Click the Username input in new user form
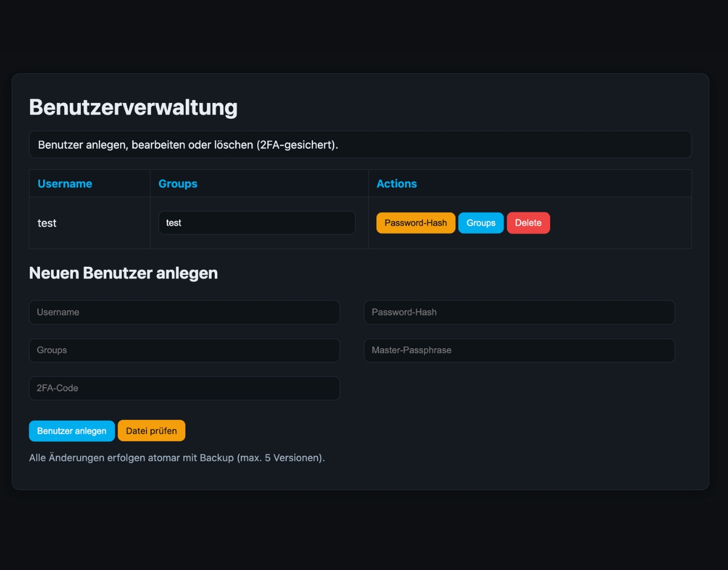This screenshot has width=728, height=570. [184, 312]
